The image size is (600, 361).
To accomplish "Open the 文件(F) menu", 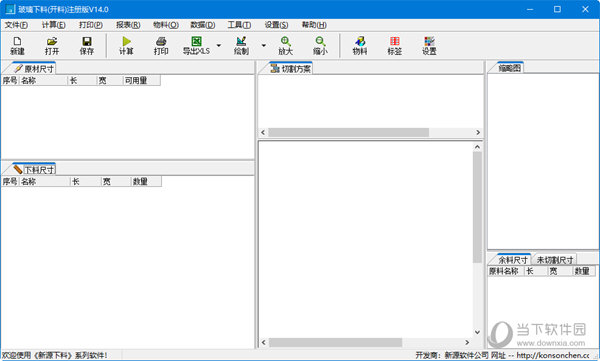I will [x=16, y=25].
